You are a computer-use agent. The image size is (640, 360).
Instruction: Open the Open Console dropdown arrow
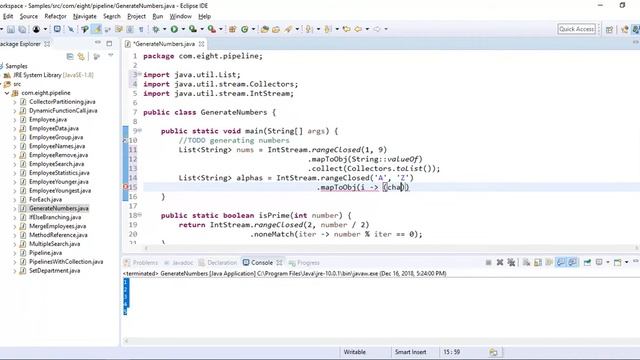pos(627,262)
